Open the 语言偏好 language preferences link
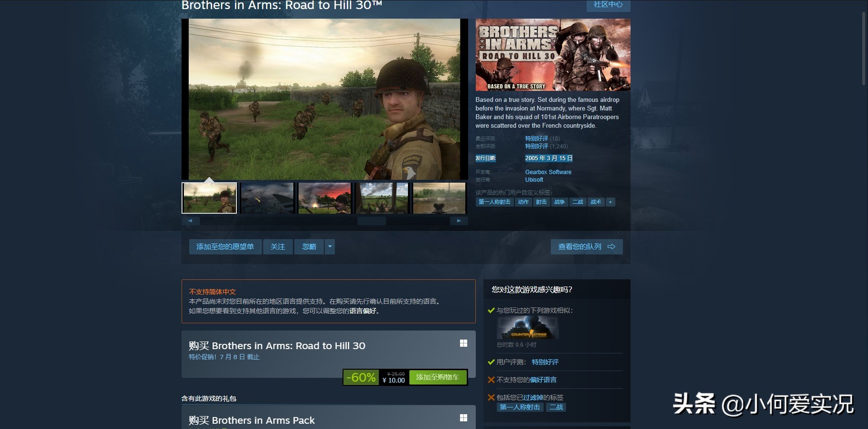Image resolution: width=868 pixels, height=429 pixels. click(x=363, y=311)
